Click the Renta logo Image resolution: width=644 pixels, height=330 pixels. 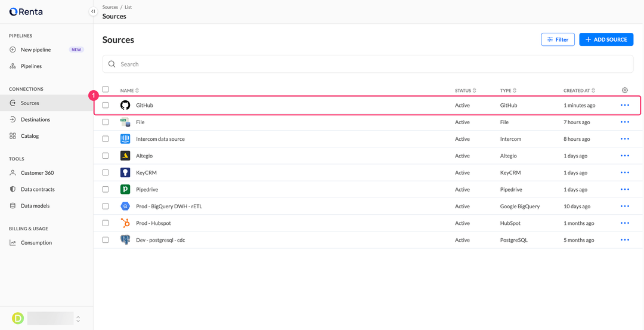(26, 11)
